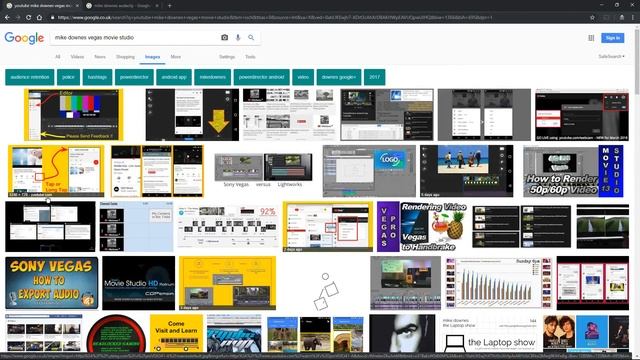Open How to Render 50p/60p Video thumbnail

pos(573,171)
